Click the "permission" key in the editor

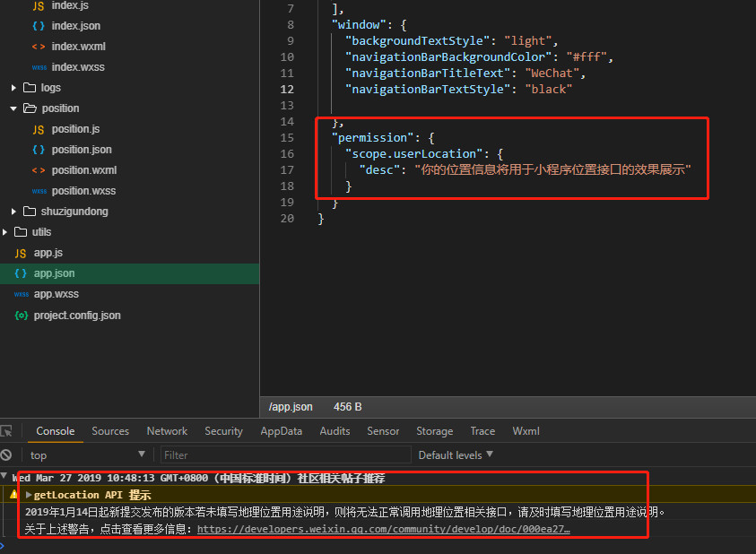(373, 138)
